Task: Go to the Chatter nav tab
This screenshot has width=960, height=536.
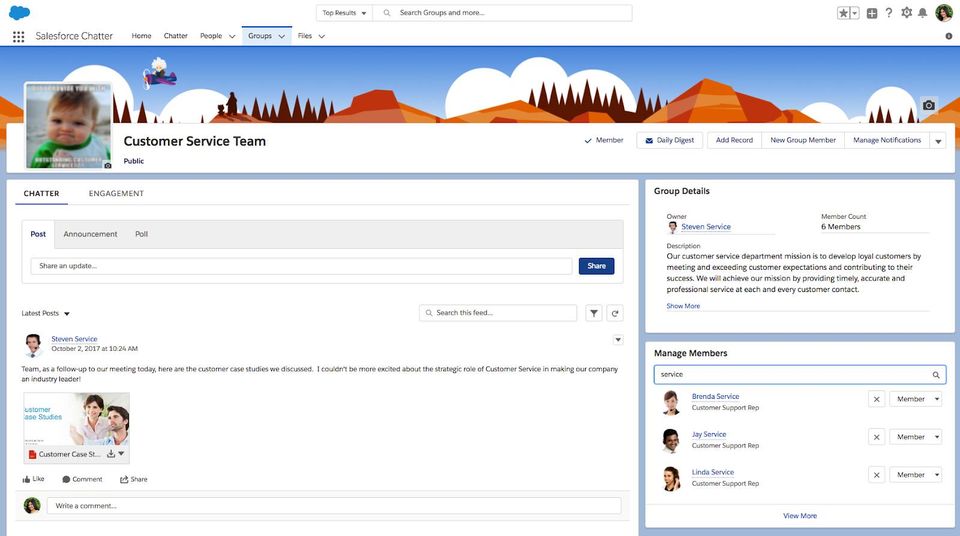Action: pyautogui.click(x=176, y=36)
